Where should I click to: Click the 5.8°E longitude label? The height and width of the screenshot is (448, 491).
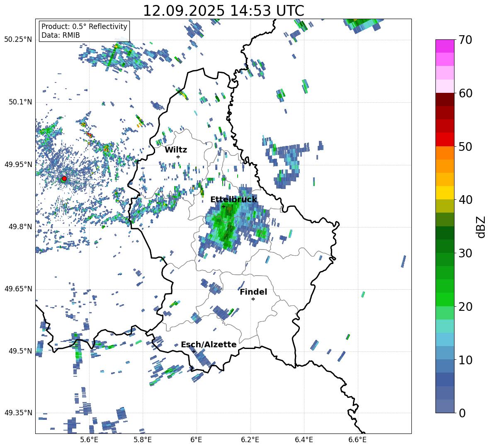(143, 440)
